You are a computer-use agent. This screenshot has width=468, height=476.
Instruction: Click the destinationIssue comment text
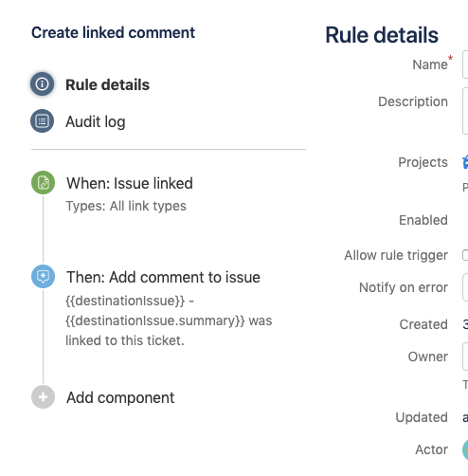pyautogui.click(x=169, y=320)
